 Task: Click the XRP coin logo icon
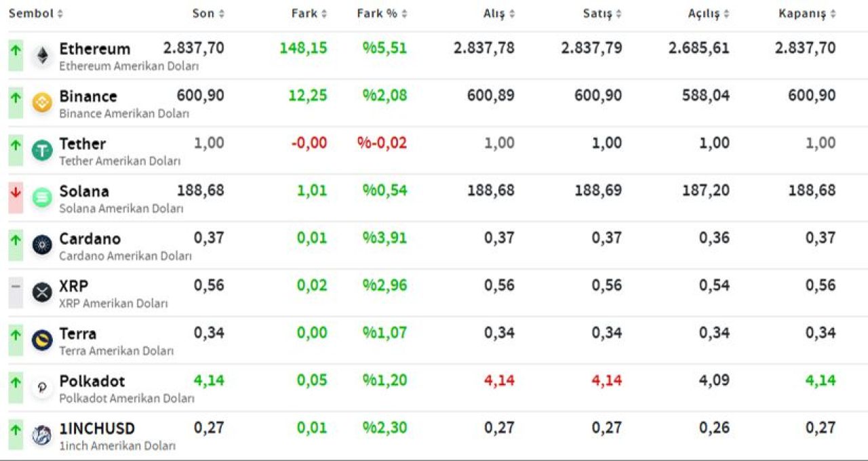[x=42, y=292]
